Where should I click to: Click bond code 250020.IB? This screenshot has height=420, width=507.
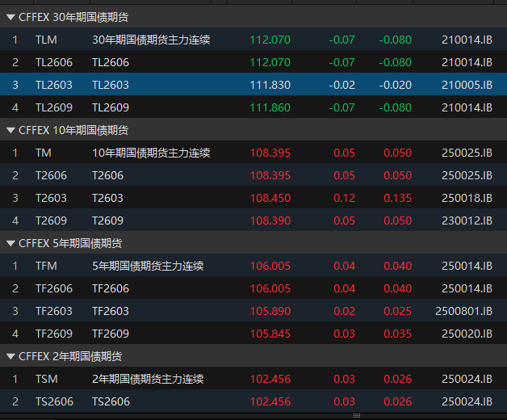tap(467, 334)
